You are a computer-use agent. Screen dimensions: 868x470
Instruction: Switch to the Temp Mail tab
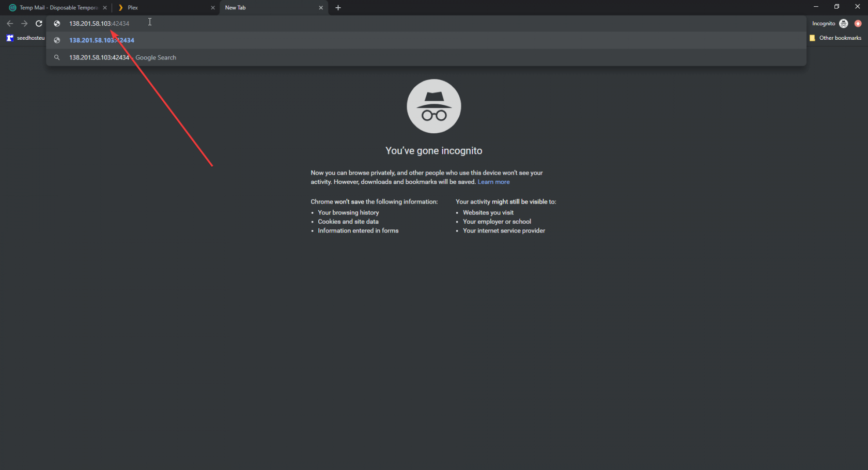point(57,8)
